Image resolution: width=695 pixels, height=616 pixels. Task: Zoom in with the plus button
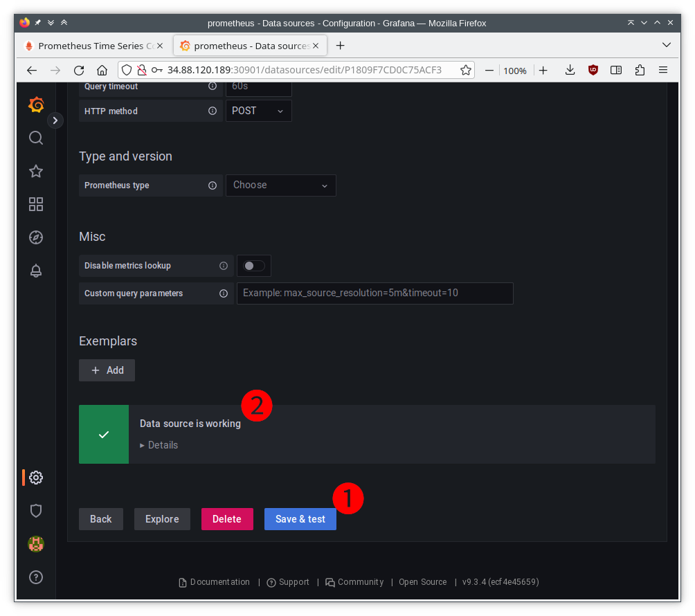point(543,71)
